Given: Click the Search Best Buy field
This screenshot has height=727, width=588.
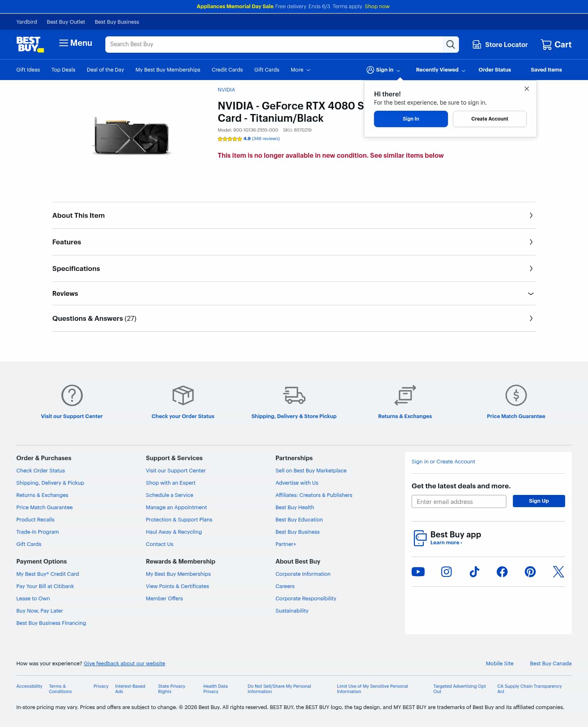Looking at the screenshot, I should pyautogui.click(x=274, y=45).
